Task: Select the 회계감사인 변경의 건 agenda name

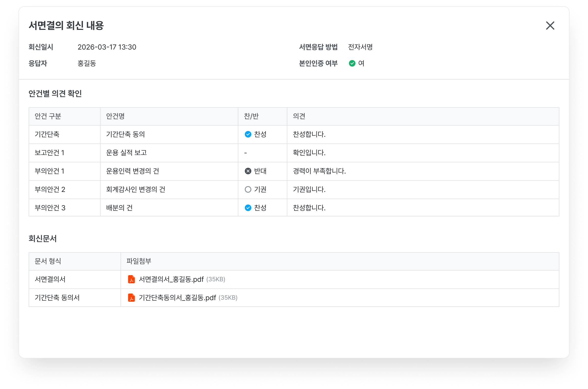Action: click(136, 189)
